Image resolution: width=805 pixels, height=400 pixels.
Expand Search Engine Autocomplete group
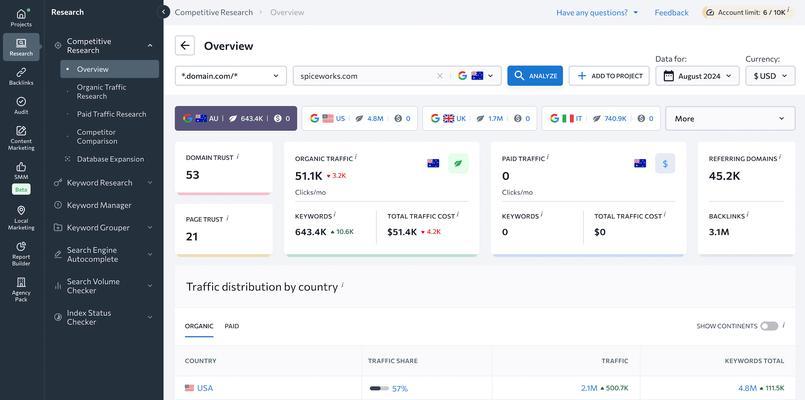pyautogui.click(x=150, y=254)
